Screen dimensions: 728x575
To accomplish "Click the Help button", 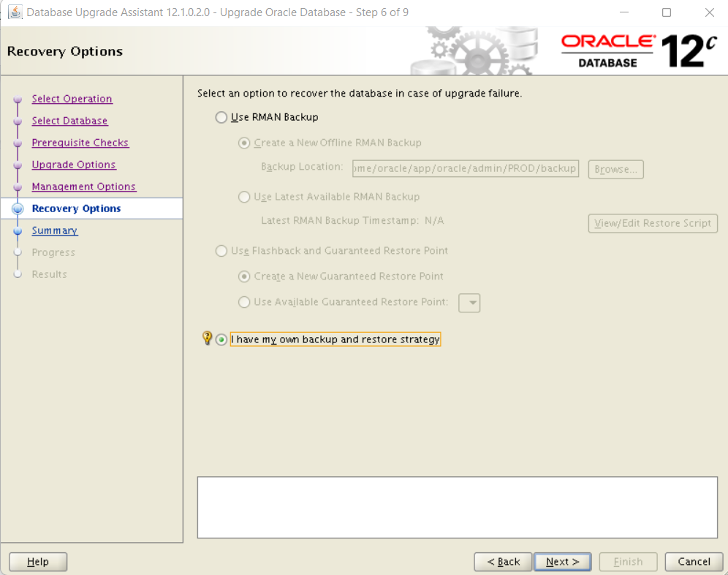I will click(x=38, y=562).
